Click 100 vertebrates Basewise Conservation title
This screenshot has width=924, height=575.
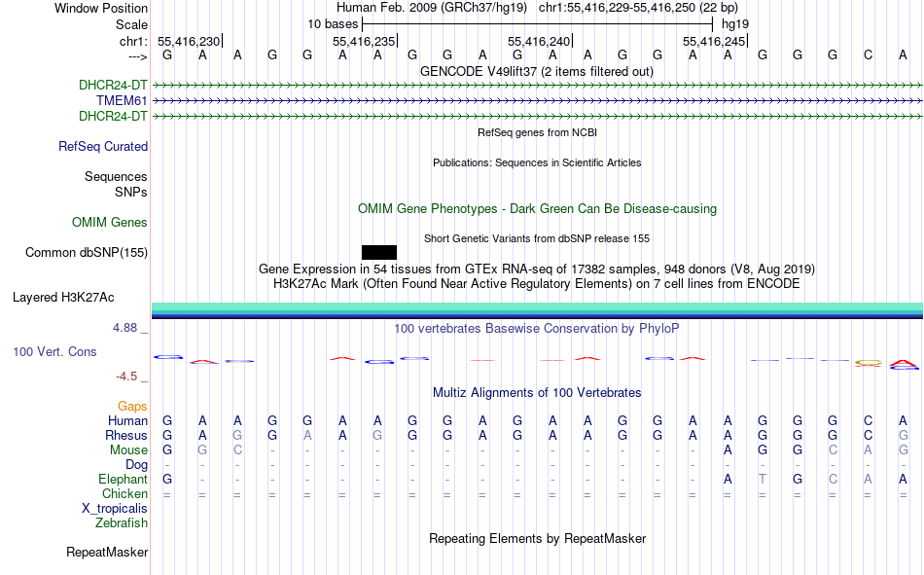tap(537, 329)
